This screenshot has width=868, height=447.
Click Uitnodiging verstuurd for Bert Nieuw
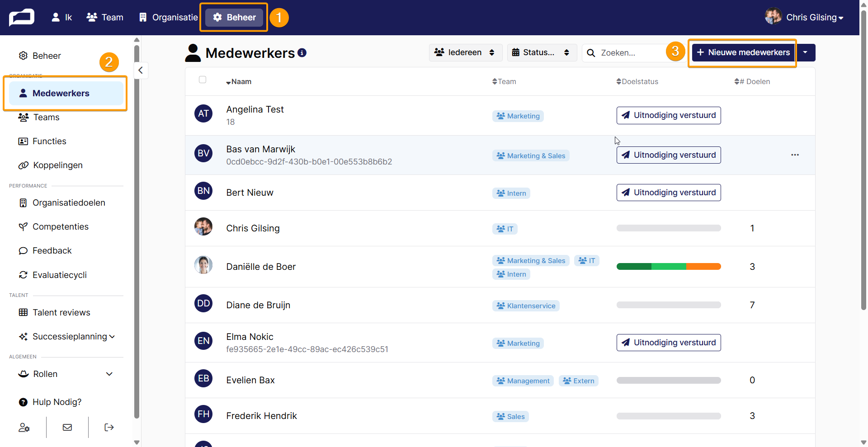tap(669, 193)
